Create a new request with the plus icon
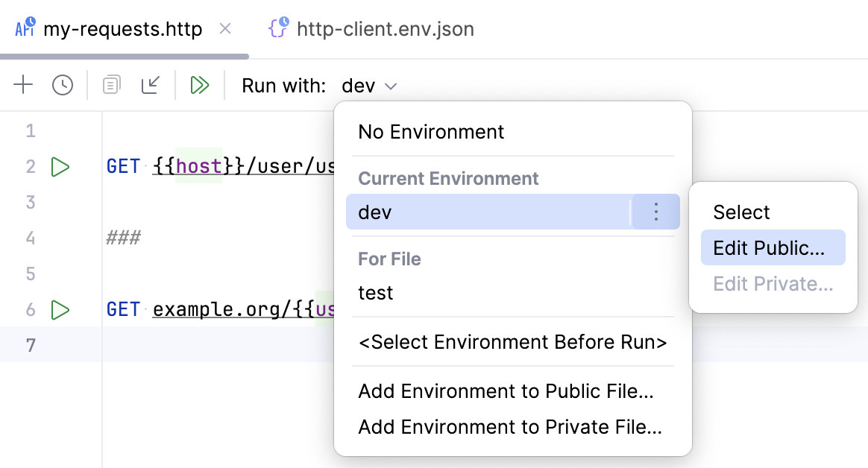 point(22,85)
